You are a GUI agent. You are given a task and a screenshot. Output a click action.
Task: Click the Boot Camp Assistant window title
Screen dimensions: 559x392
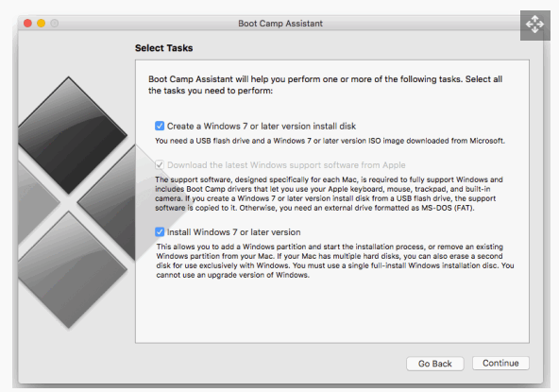click(280, 24)
